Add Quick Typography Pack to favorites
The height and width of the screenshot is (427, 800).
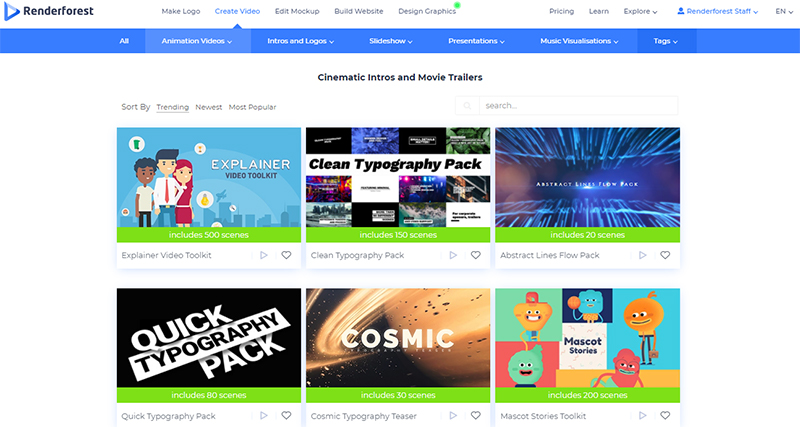(286, 415)
